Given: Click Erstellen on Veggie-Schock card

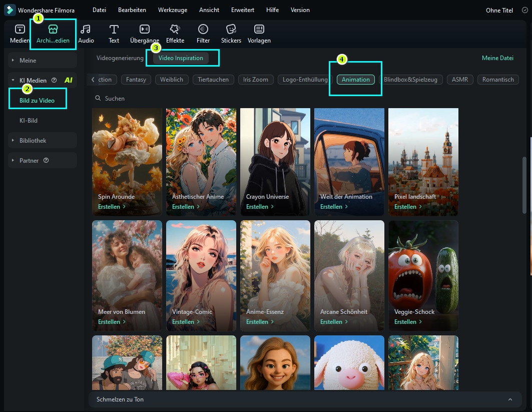Looking at the screenshot, I should pyautogui.click(x=408, y=321).
